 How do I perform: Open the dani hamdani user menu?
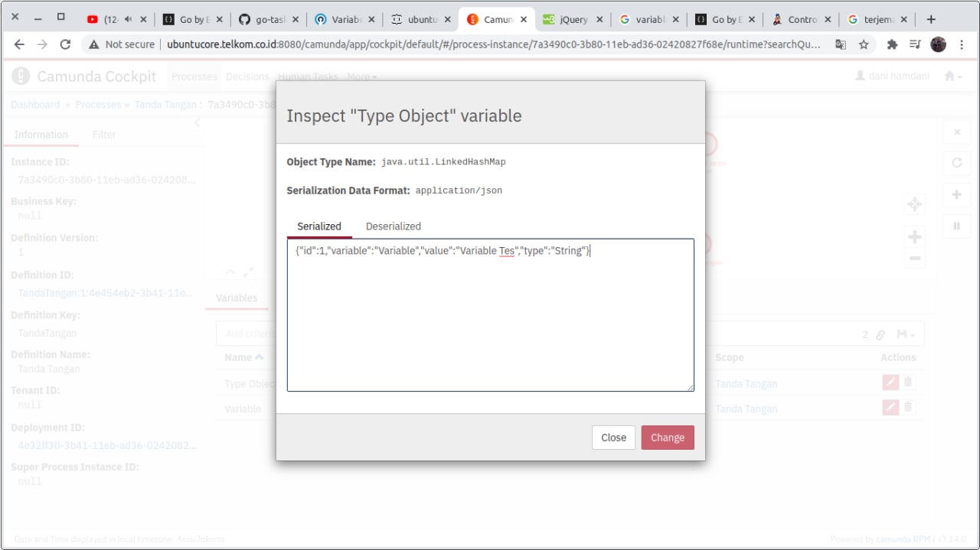pyautogui.click(x=892, y=76)
